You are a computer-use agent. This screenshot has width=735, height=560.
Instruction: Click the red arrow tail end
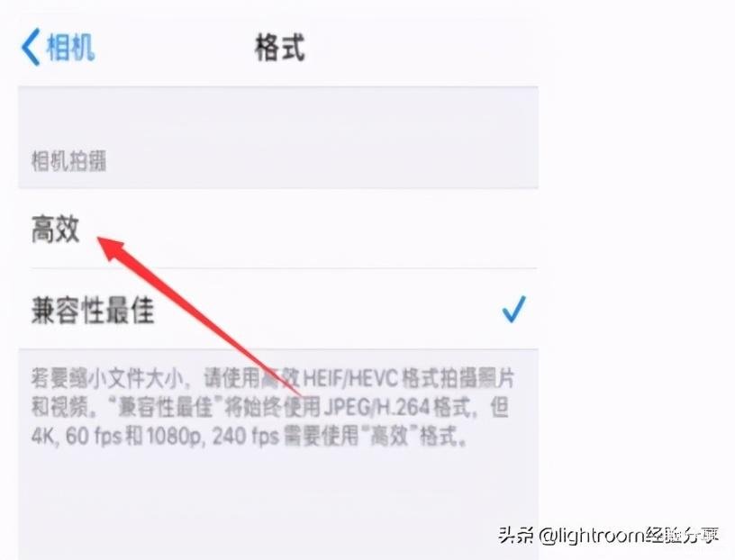[295, 393]
